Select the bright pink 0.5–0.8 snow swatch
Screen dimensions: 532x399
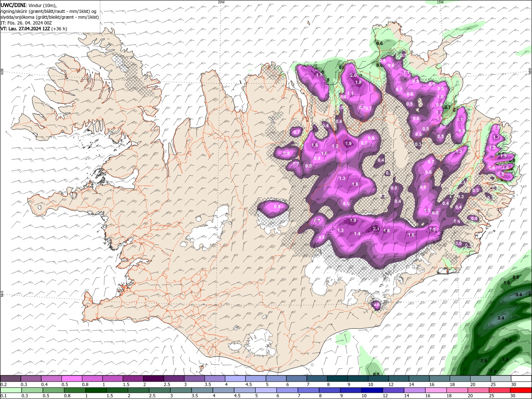click(x=72, y=379)
